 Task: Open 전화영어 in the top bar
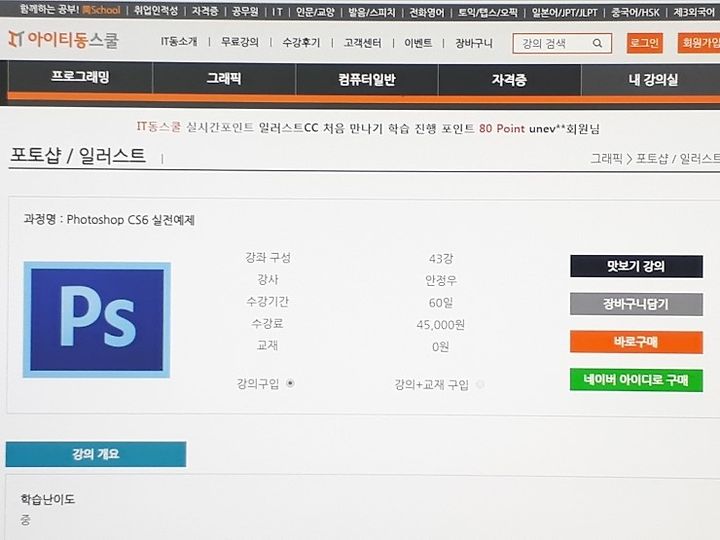tap(427, 12)
